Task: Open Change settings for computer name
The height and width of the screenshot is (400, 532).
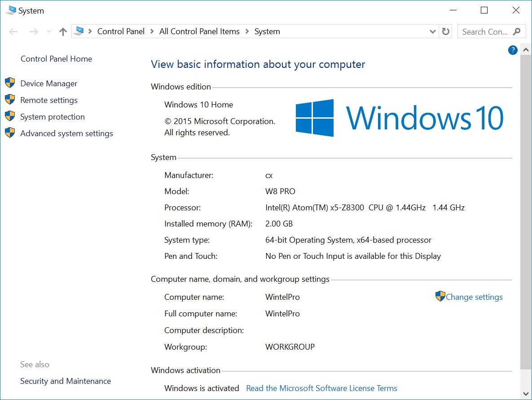Action: (x=474, y=297)
